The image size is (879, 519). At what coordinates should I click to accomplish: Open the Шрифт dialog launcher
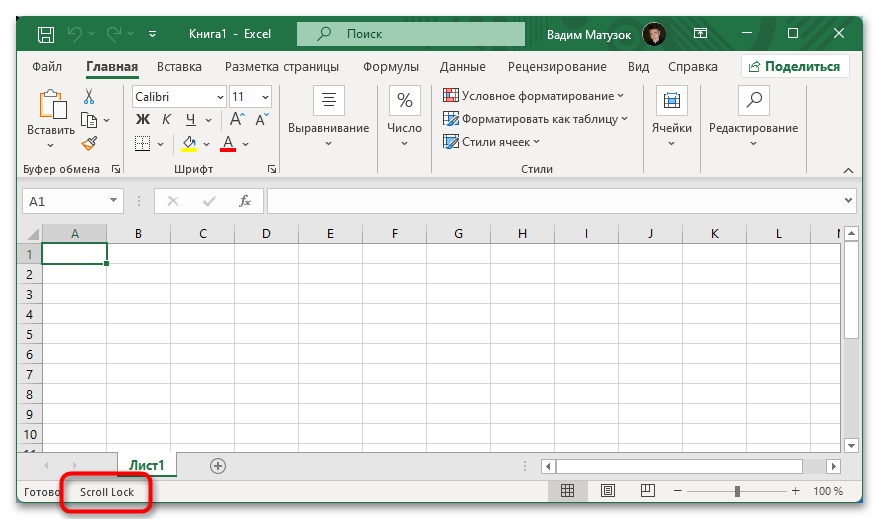[272, 169]
